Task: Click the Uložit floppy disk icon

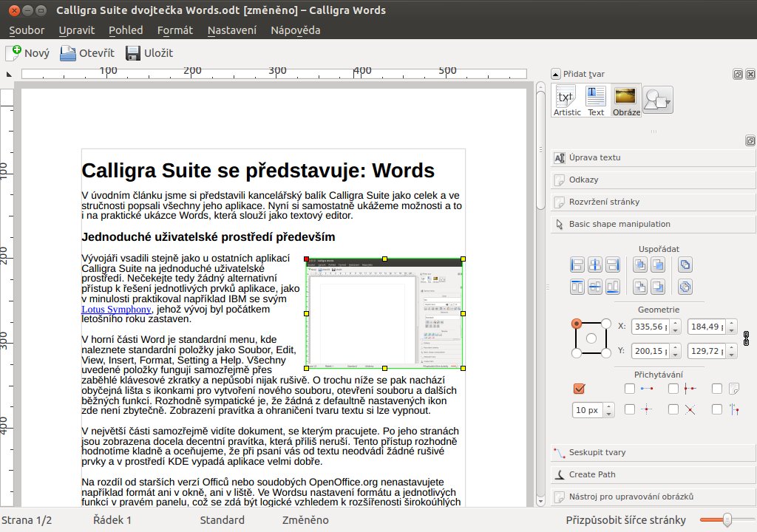Action: (133, 53)
